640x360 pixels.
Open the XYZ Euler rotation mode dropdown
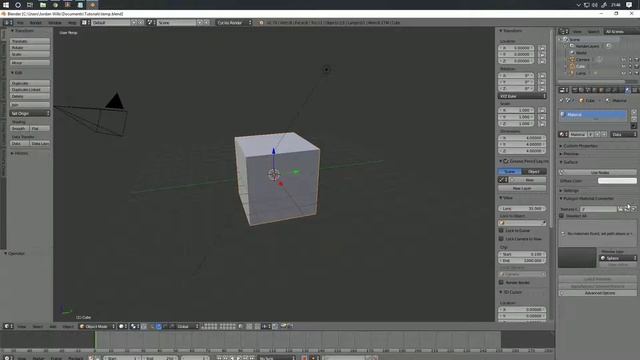522,96
